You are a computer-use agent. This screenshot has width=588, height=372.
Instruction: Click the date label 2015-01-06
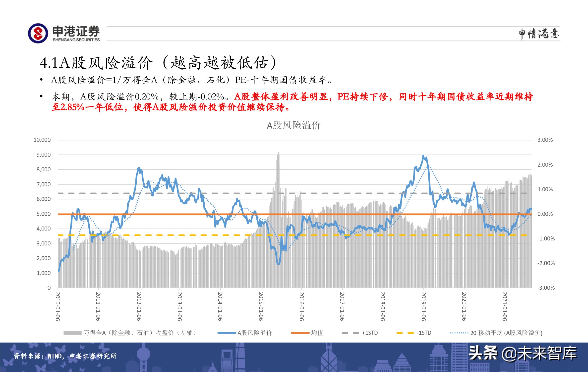coord(261,306)
